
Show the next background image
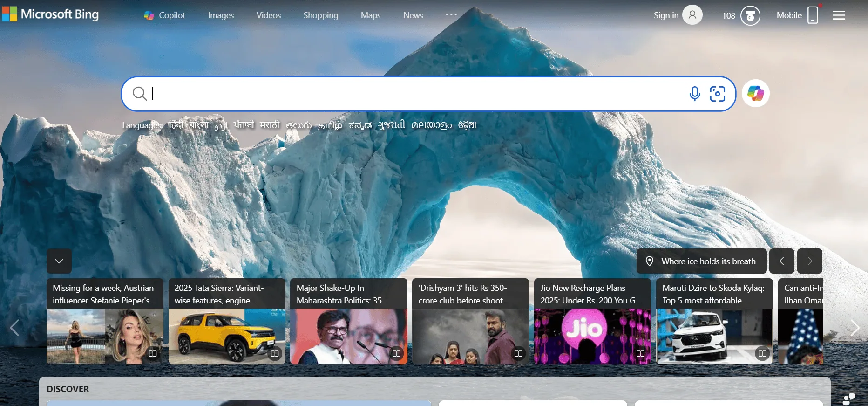point(809,261)
